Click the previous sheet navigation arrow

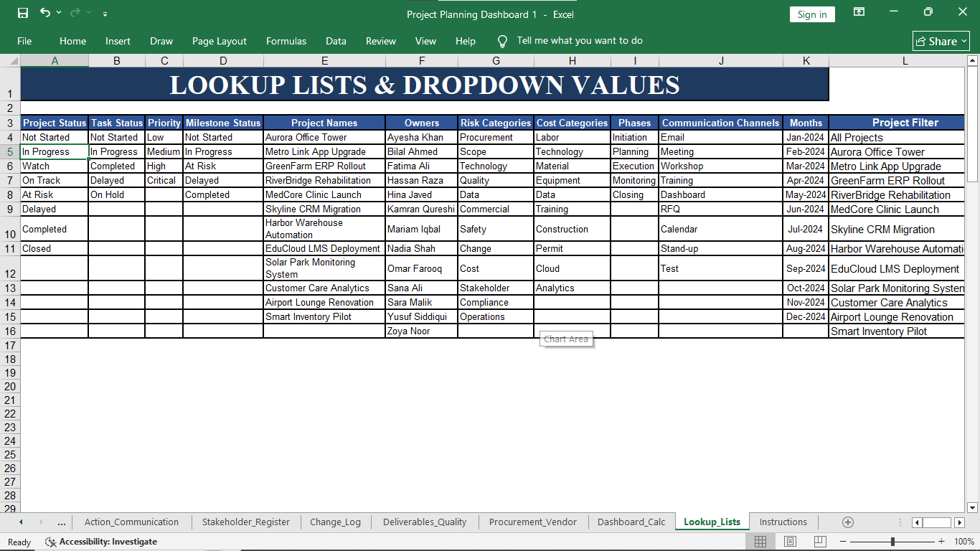21,522
